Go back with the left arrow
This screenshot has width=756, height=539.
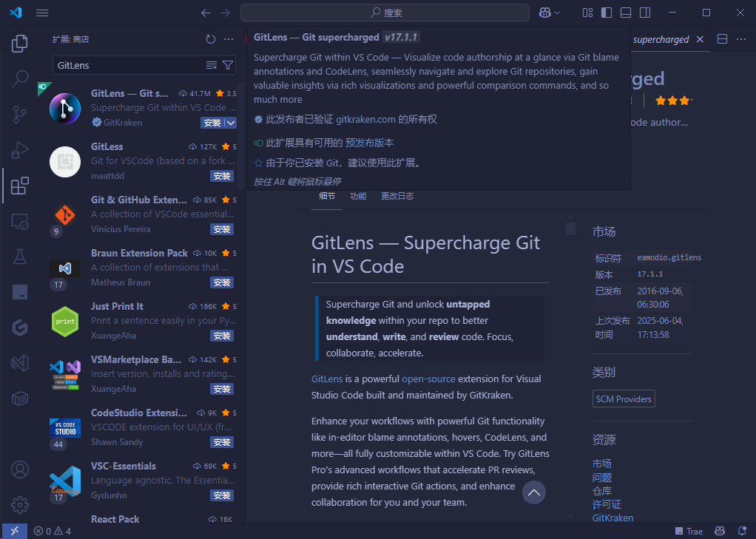(x=206, y=13)
